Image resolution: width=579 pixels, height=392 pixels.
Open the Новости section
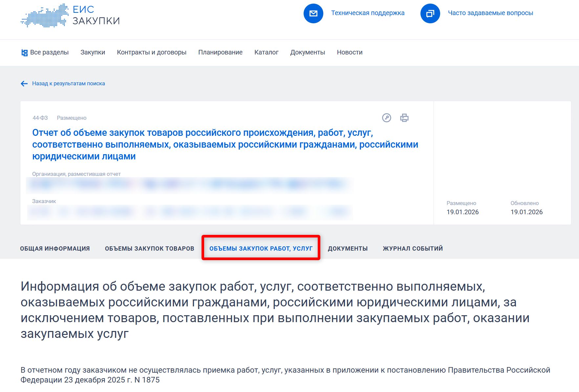tap(349, 52)
